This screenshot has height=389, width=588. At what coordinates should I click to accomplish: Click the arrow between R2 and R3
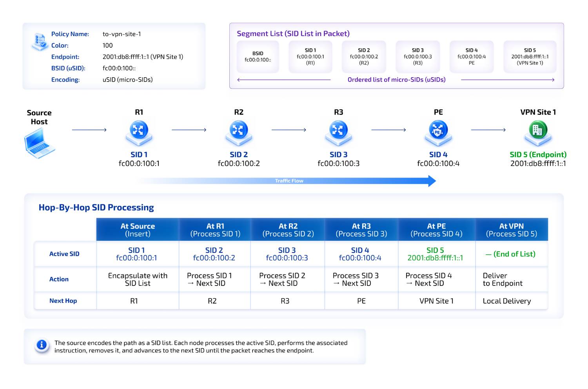pos(289,130)
